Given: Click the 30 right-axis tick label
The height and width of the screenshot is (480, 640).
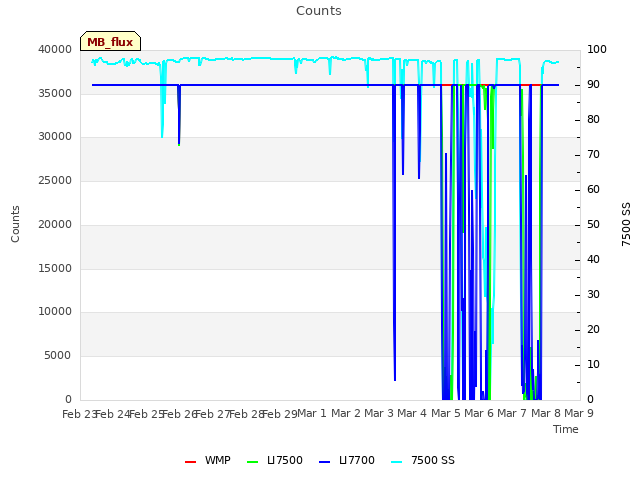Looking at the screenshot, I should click(593, 294).
